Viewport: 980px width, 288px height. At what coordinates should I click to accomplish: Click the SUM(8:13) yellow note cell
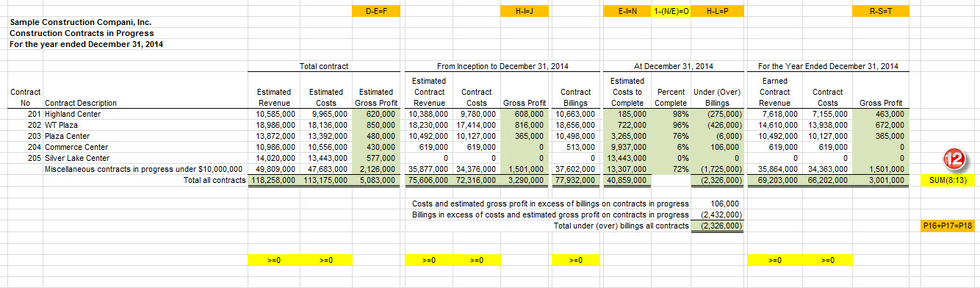pyautogui.click(x=948, y=181)
